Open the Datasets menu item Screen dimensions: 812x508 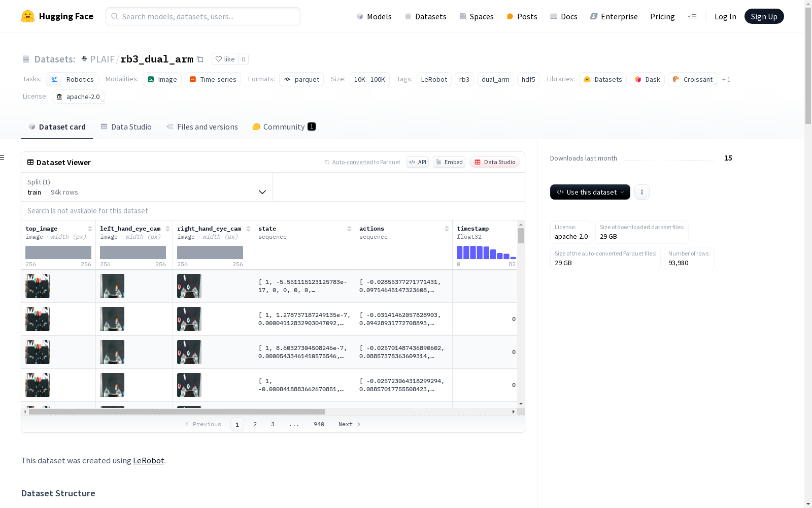pos(425,16)
